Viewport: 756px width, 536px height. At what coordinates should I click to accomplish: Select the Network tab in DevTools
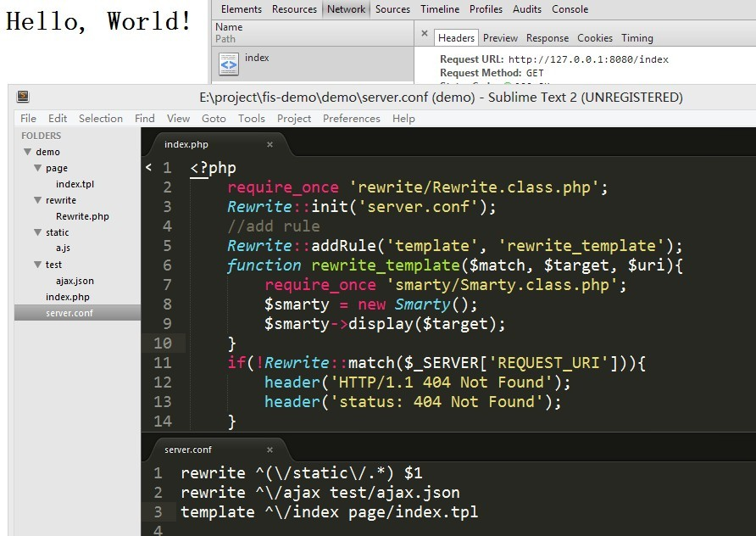tap(346, 9)
